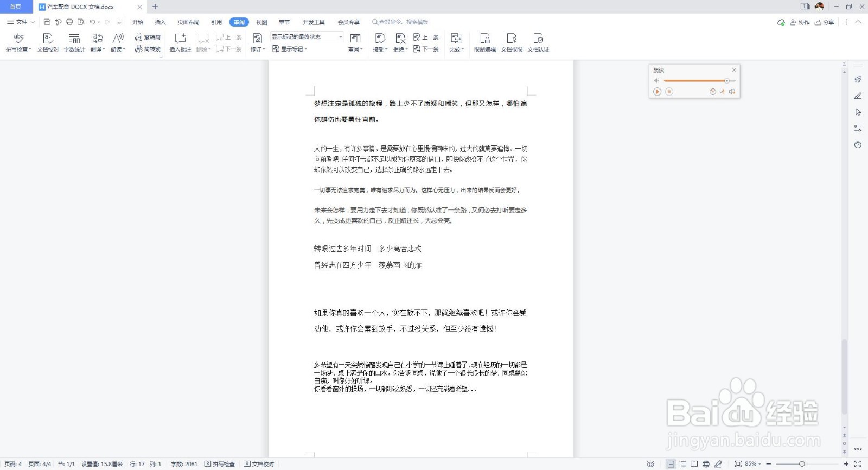Viewport: 868px width, 470px height.
Task: Click the zoom slider in status bar
Action: point(807,464)
